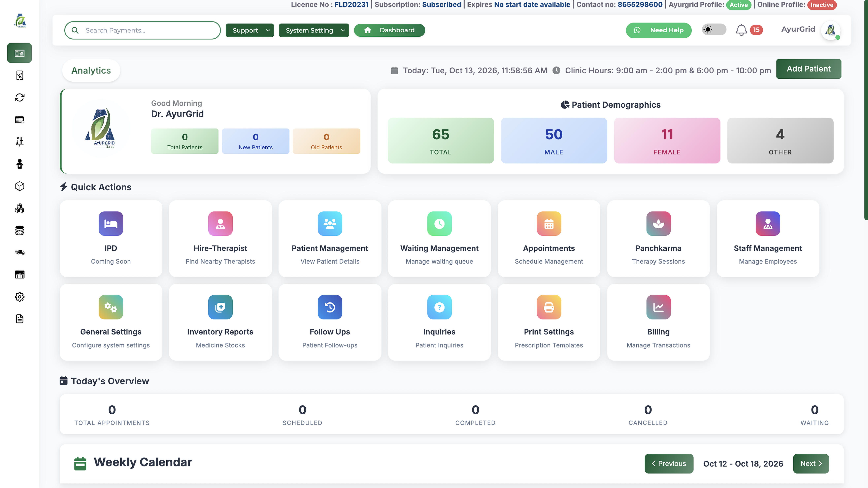Go to the Dashboard home button
Screen dimensions: 868x488
pyautogui.click(x=390, y=30)
